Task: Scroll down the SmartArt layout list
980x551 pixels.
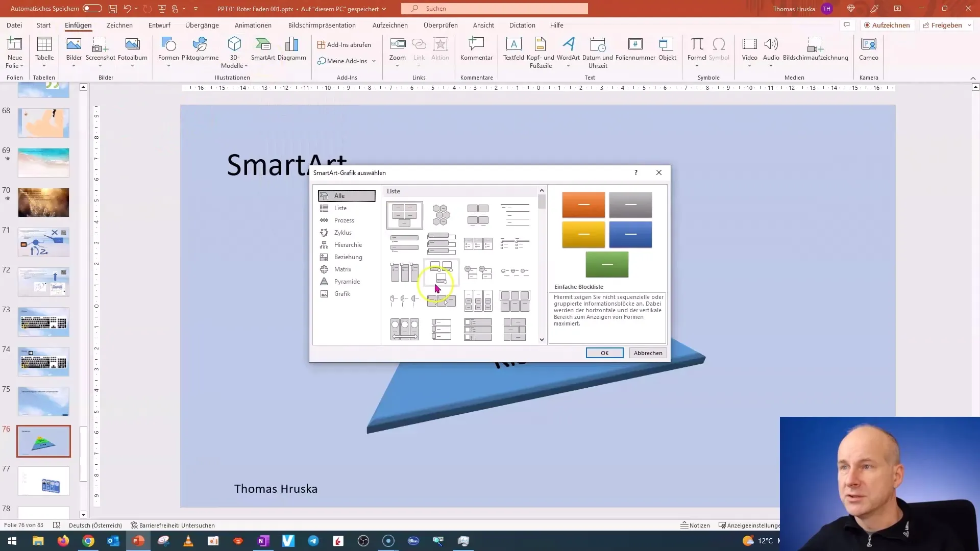Action: [542, 341]
